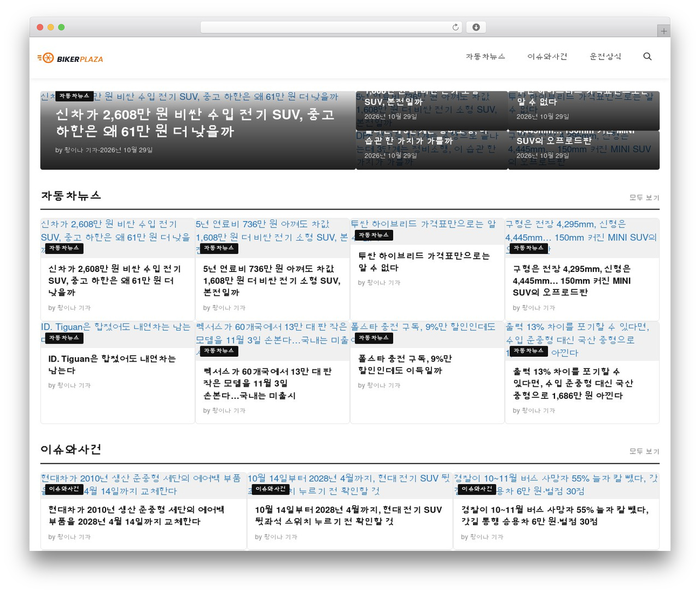Open grid card headline '구형은 전장 4,295mm, 신형은 4,445mm'

click(x=572, y=281)
